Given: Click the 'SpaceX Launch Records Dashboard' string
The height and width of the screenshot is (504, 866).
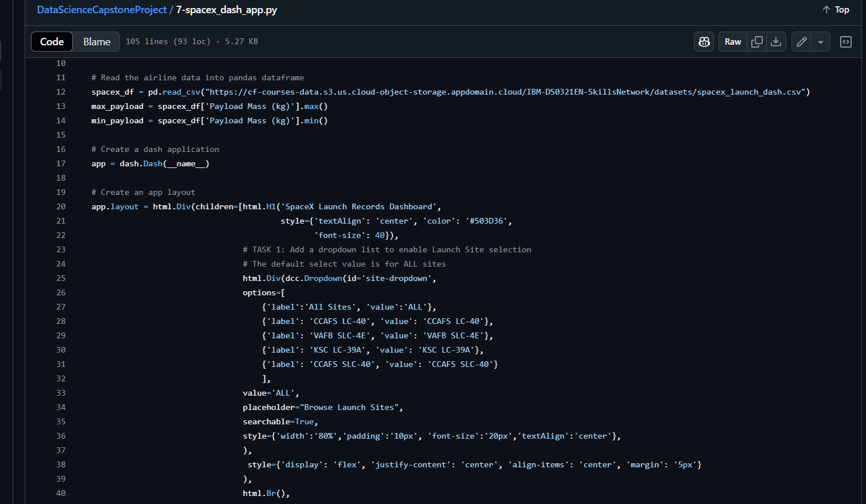Looking at the screenshot, I should coord(358,206).
